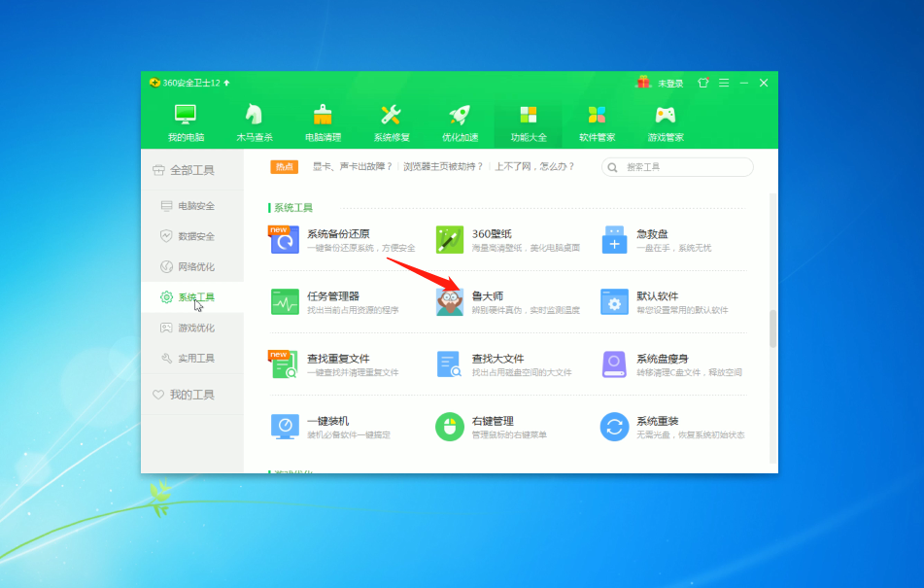Click the tool list vertical scrollbar
This screenshot has height=588, width=924.
click(x=773, y=329)
